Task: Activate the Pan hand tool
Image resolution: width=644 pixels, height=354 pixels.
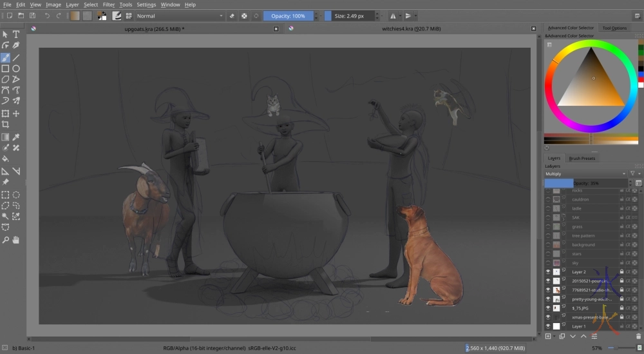Action: (16, 240)
